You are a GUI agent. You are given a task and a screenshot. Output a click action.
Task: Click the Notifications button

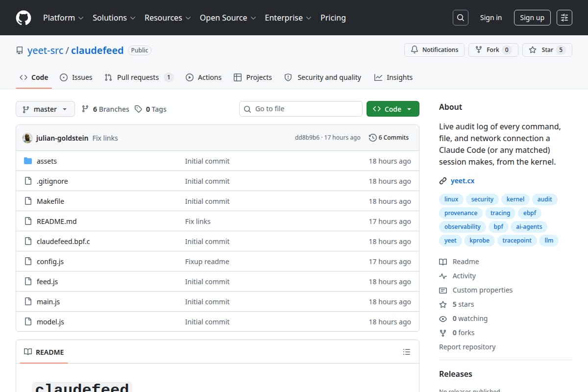(434, 50)
